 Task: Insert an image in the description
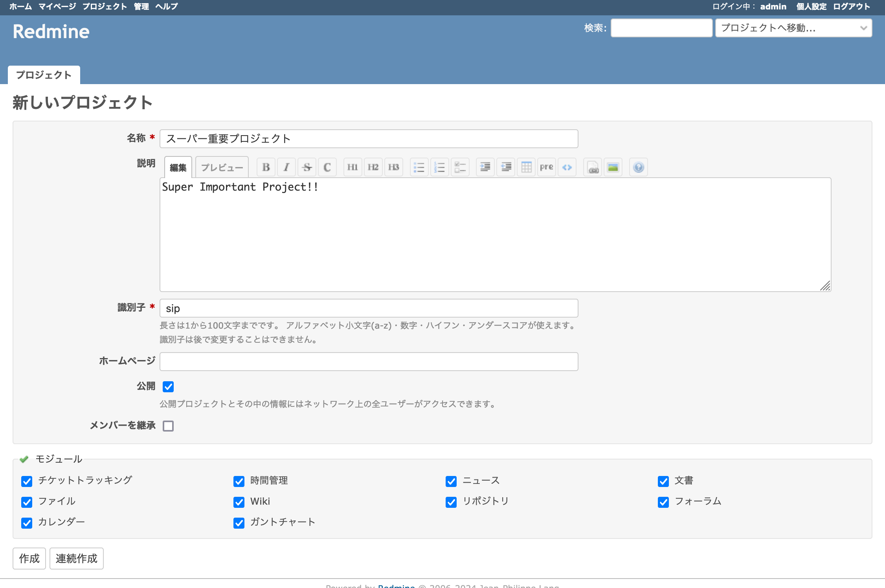pyautogui.click(x=613, y=167)
